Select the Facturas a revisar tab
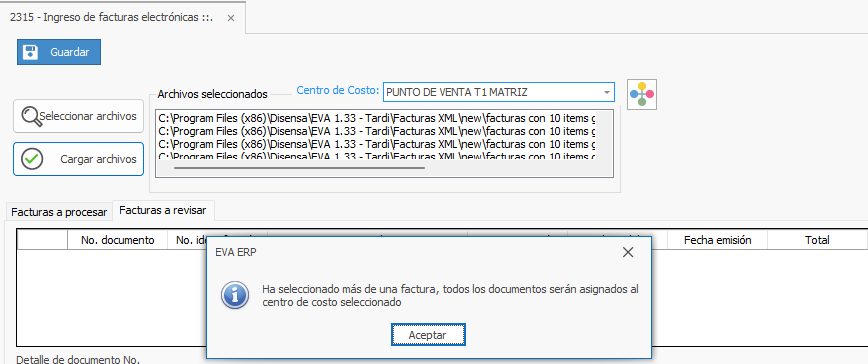Screen dimensions: 868x364 (x=163, y=210)
